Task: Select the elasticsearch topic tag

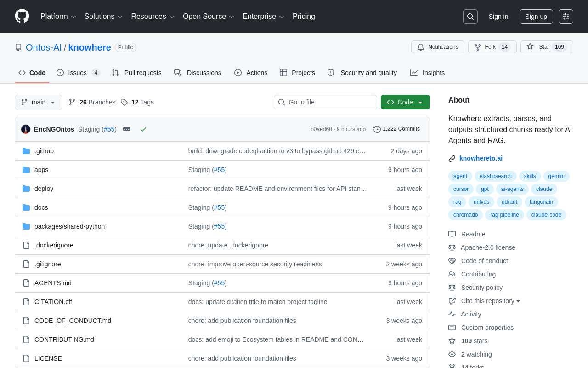Action: click(496, 176)
